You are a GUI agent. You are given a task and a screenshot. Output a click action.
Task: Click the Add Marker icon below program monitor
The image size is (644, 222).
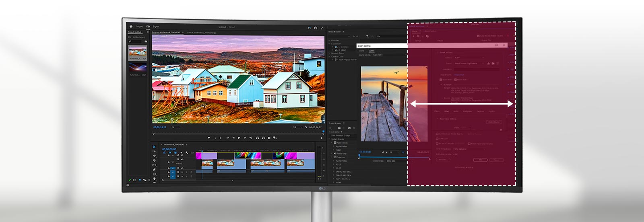208,138
